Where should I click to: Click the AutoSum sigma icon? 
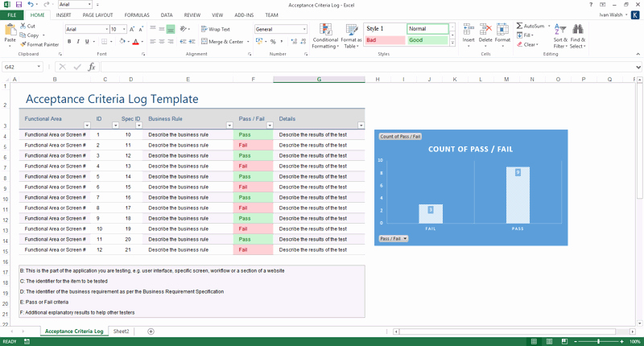click(x=519, y=26)
